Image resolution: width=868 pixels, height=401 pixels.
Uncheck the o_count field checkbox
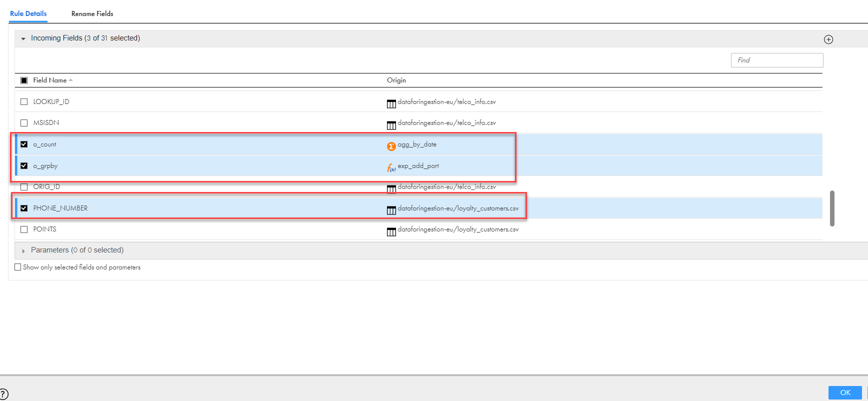(24, 144)
